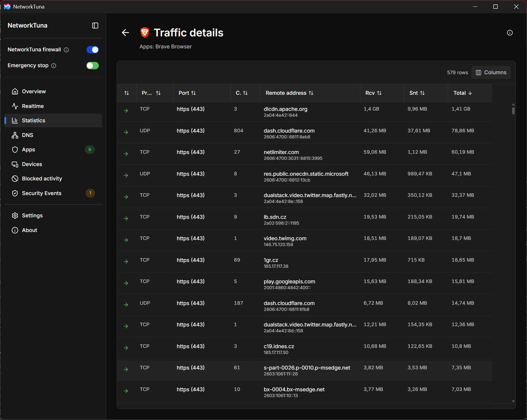The width and height of the screenshot is (527, 420).
Task: Open Settings
Action: pos(53,216)
